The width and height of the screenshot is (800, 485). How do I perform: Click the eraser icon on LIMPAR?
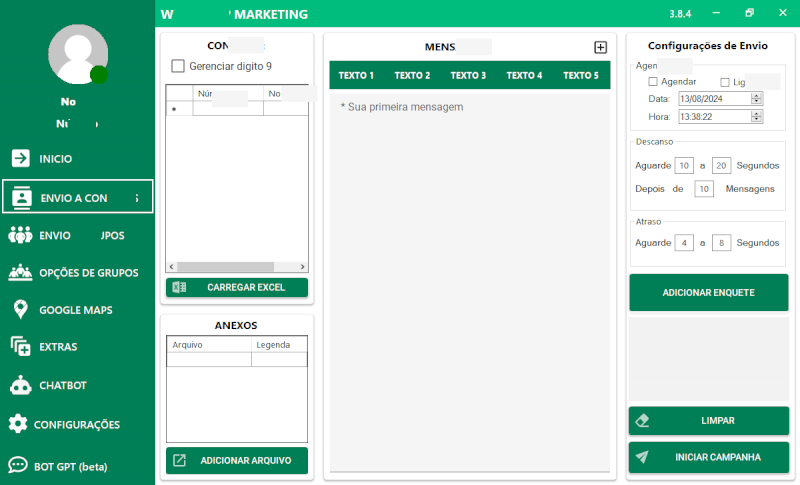coord(642,421)
